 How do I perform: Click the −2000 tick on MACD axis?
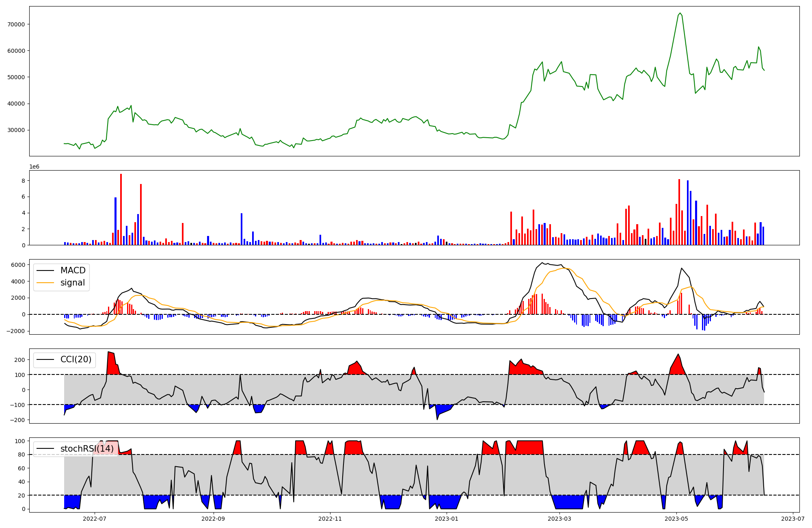(x=16, y=331)
